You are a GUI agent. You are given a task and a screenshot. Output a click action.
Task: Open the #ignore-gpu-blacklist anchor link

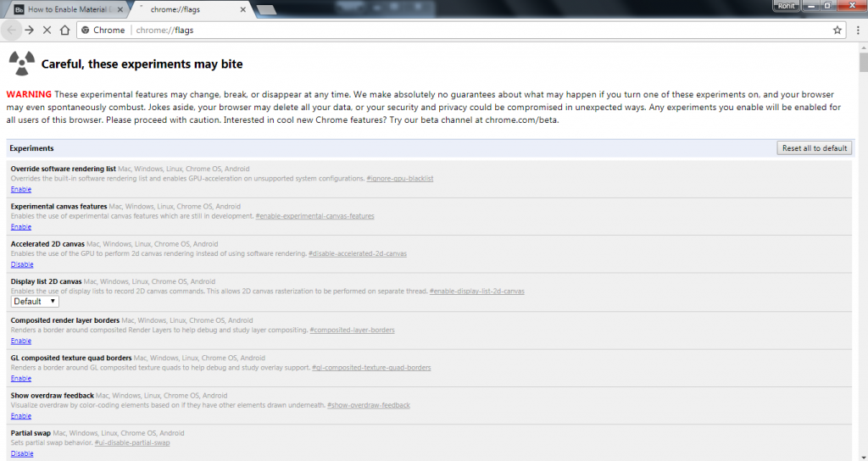coord(400,178)
